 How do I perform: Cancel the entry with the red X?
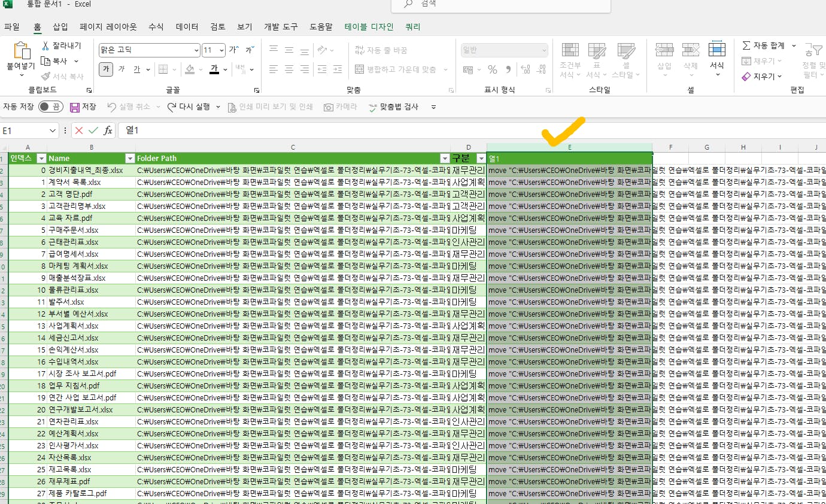click(x=79, y=130)
